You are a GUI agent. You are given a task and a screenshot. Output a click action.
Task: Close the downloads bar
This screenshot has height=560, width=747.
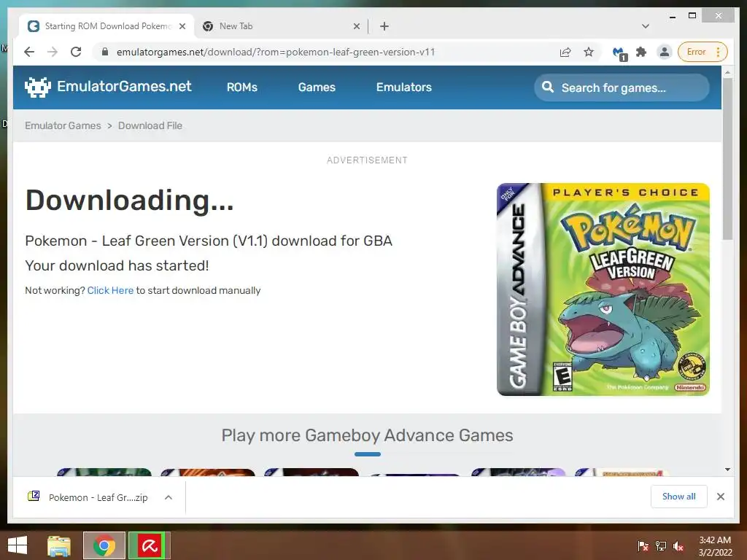point(721,497)
